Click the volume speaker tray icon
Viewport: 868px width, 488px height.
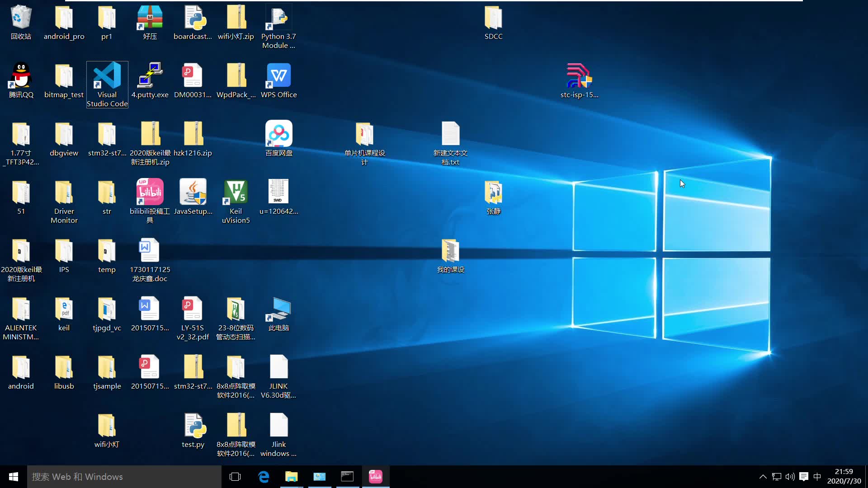pos(790,477)
